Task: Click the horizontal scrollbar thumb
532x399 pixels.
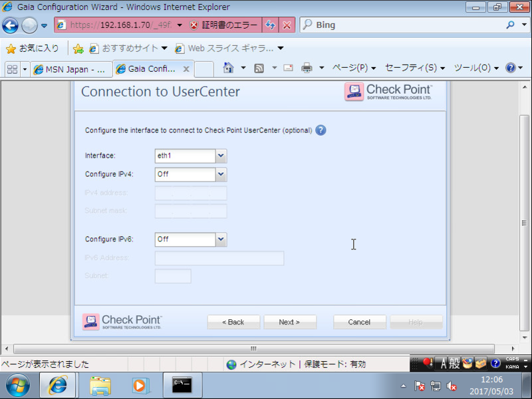Action: [253, 348]
